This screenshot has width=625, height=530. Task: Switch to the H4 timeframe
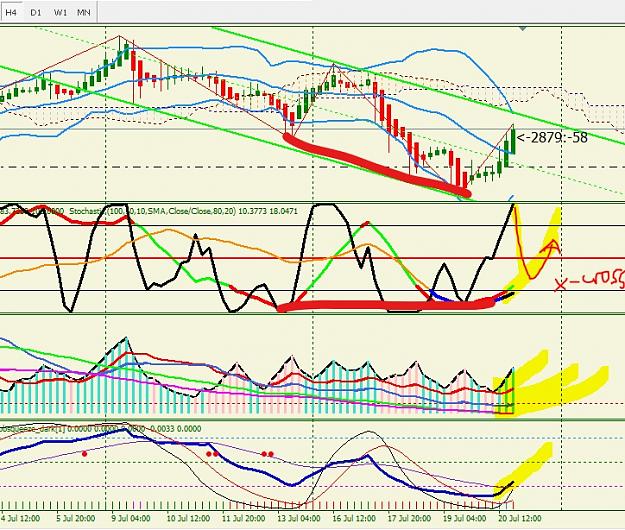pyautogui.click(x=11, y=12)
